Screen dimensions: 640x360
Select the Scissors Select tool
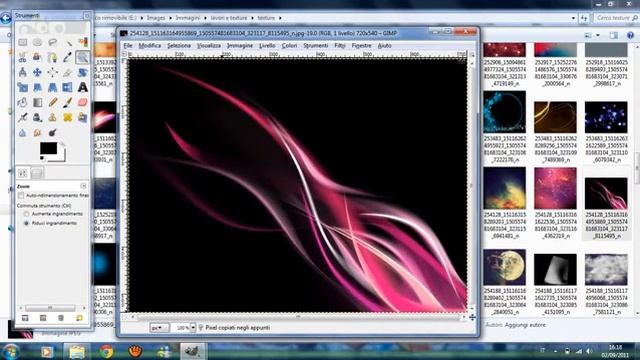(22, 57)
